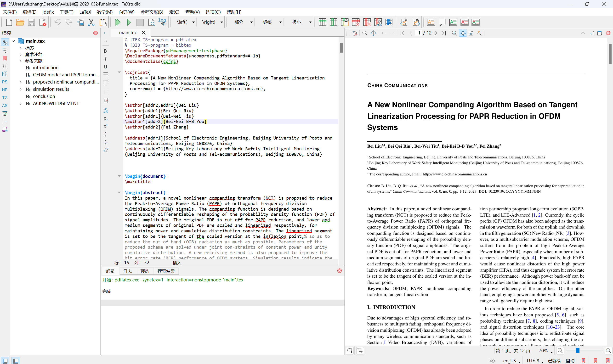The image size is (613, 364).
Task: Click the Bold formatting icon
Action: tap(105, 52)
